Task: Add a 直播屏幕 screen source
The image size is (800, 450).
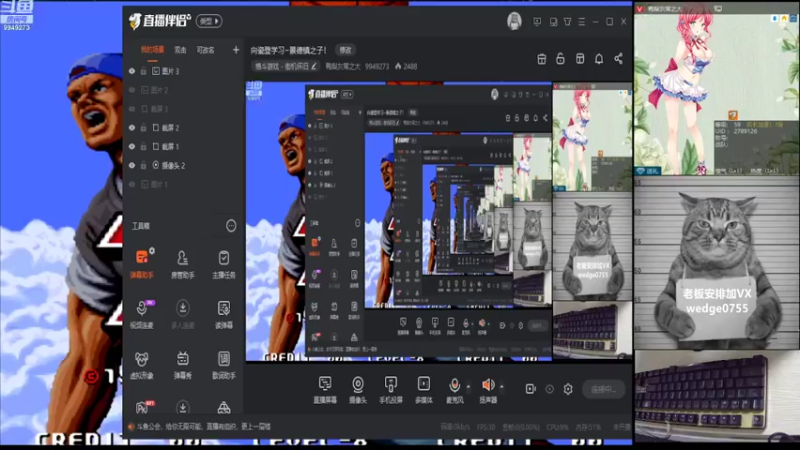Action: click(324, 390)
